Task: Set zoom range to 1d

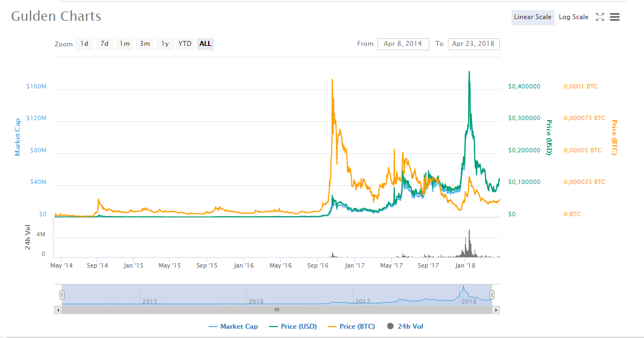Action: coord(84,44)
